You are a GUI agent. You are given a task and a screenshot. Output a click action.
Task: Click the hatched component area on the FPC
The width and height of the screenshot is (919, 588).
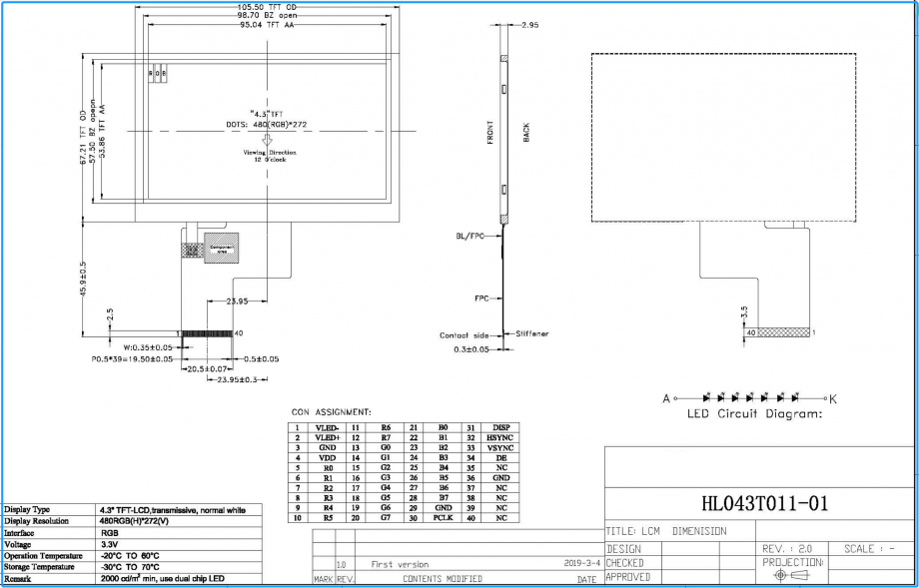[x=219, y=249]
